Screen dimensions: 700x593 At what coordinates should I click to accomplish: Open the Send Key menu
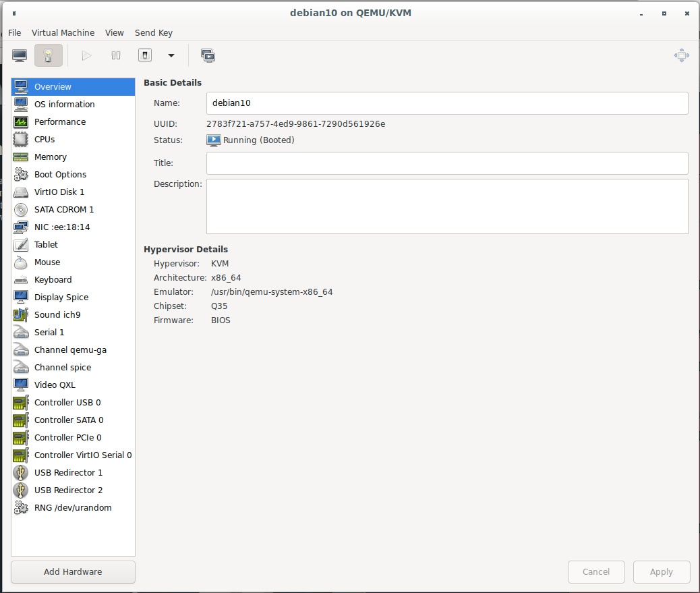point(154,32)
